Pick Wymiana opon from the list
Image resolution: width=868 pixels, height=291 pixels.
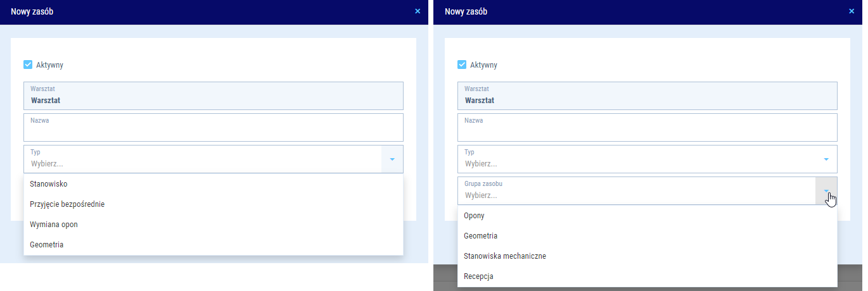coord(54,225)
